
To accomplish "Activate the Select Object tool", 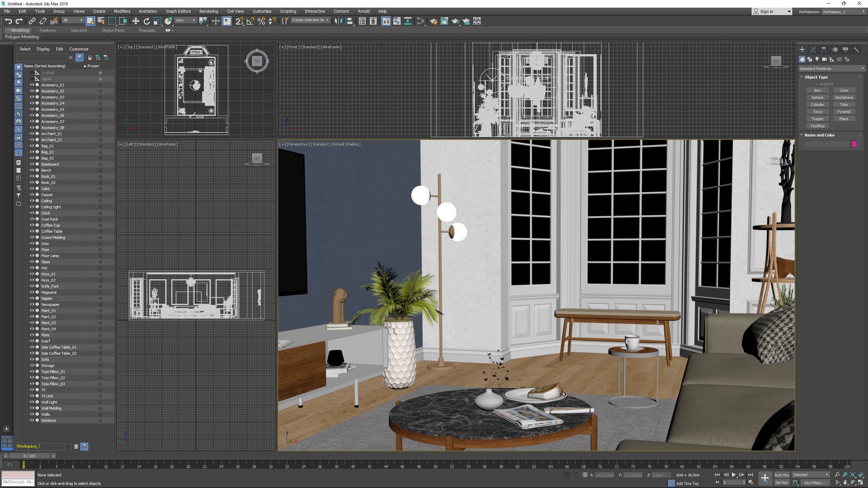I will [90, 21].
